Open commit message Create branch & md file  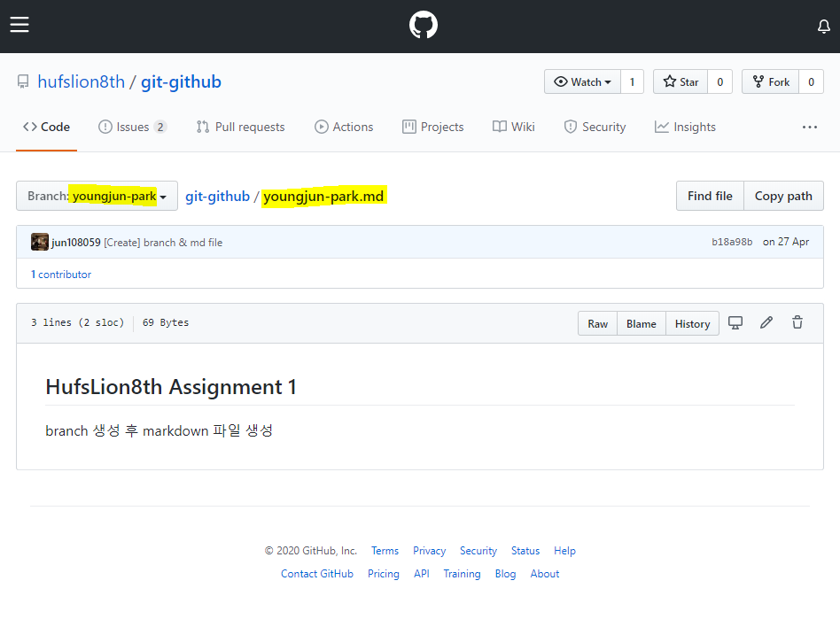163,243
